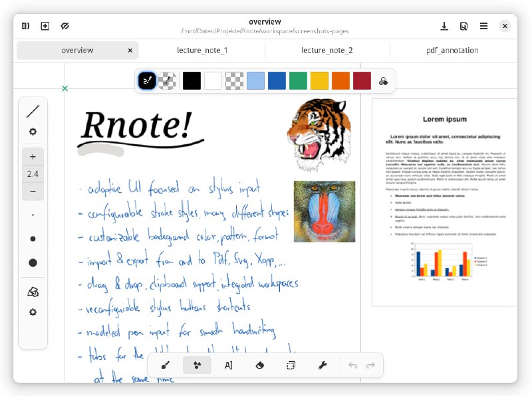
Task: Open the Tools wrench option
Action: click(323, 365)
